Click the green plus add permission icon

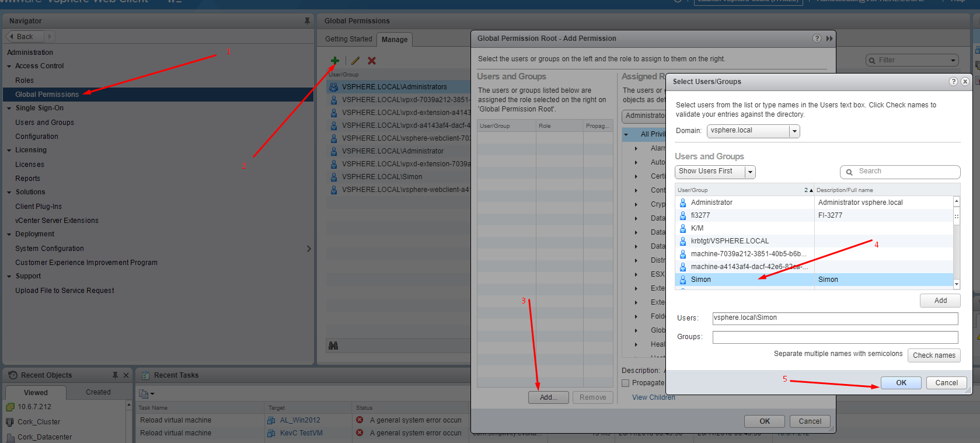tap(335, 61)
